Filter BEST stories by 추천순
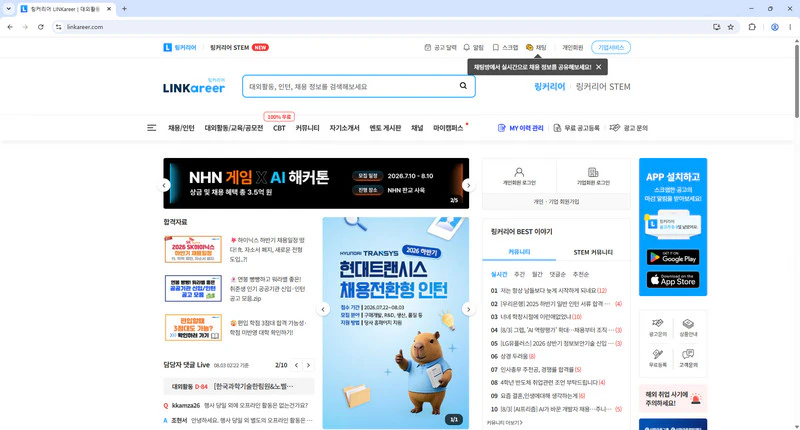This screenshot has height=430, width=800. [581, 274]
